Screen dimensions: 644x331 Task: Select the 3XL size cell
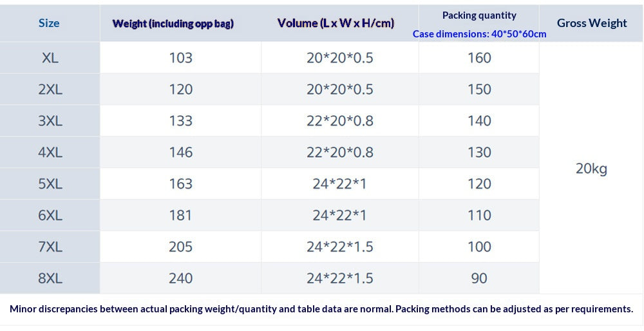(x=50, y=120)
